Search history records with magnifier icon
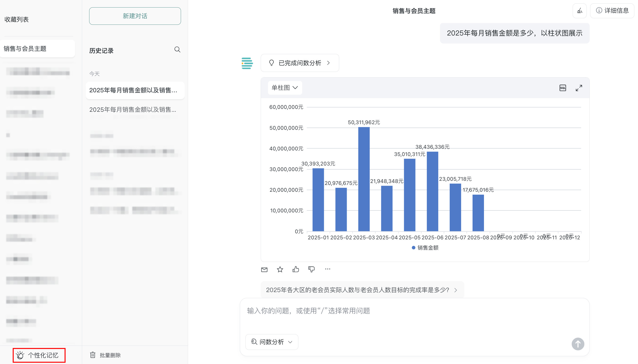Image resolution: width=638 pixels, height=364 pixels. [x=177, y=50]
